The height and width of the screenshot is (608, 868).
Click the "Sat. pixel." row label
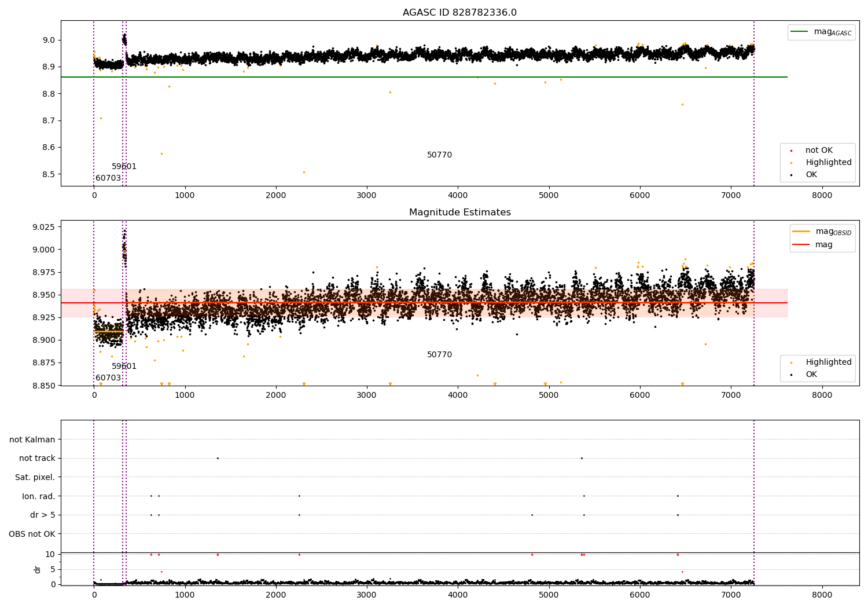click(x=35, y=477)
